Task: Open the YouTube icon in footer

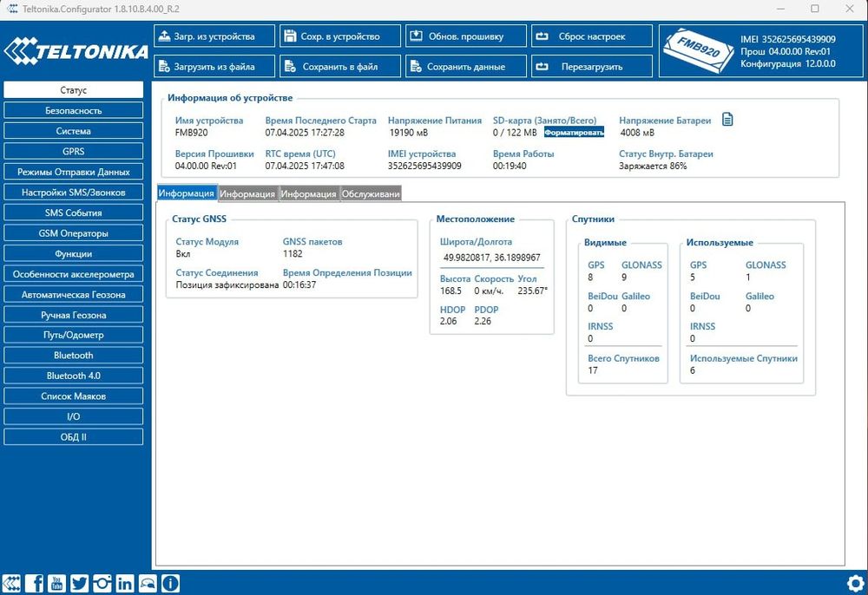Action: [x=56, y=584]
